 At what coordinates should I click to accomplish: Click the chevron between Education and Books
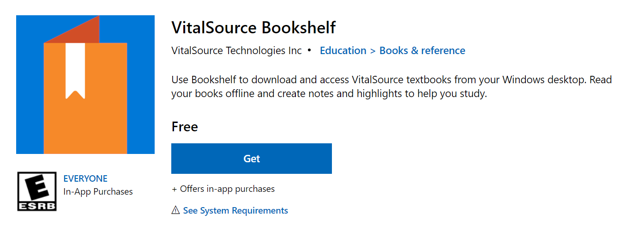tap(373, 51)
